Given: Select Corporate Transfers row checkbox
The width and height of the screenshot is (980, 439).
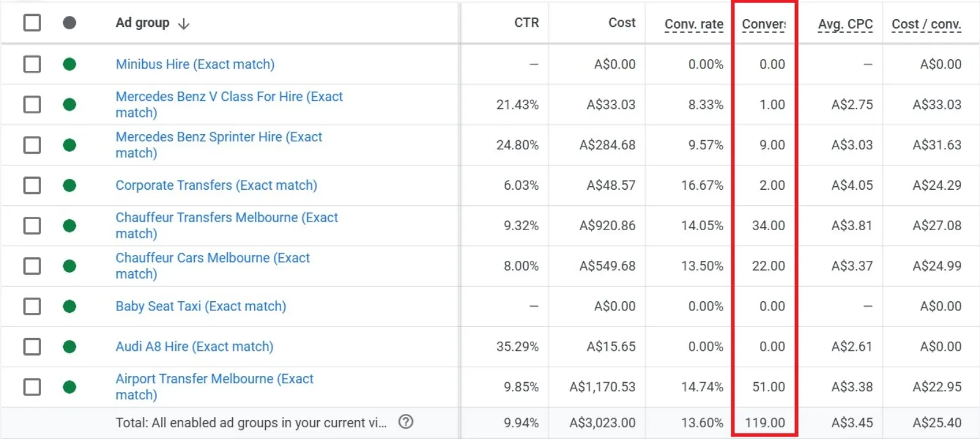Looking at the screenshot, I should point(32,186).
